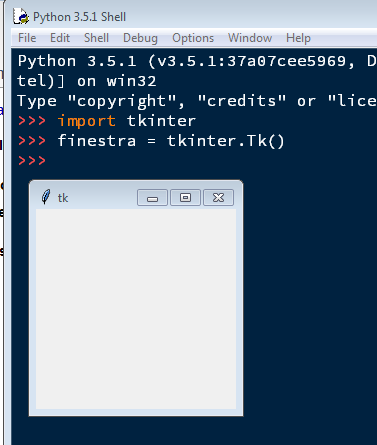The width and height of the screenshot is (377, 445).
Task: Close the tk window
Action: 218,198
